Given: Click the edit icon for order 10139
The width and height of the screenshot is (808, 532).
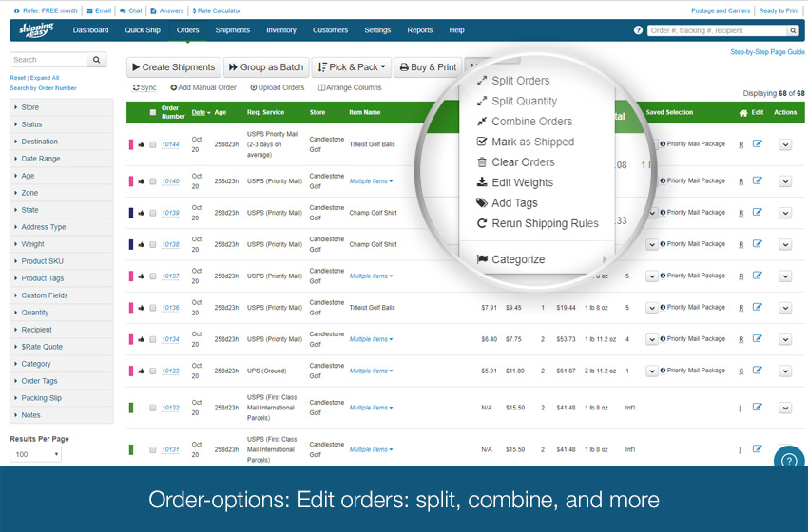Looking at the screenshot, I should coord(757,212).
